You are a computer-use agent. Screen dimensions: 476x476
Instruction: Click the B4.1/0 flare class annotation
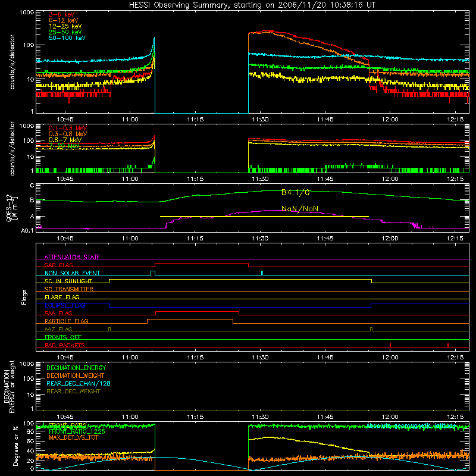[295, 192]
